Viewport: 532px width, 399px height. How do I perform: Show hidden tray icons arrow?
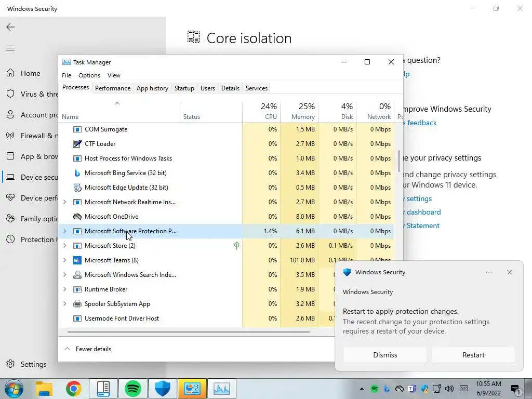(x=362, y=389)
